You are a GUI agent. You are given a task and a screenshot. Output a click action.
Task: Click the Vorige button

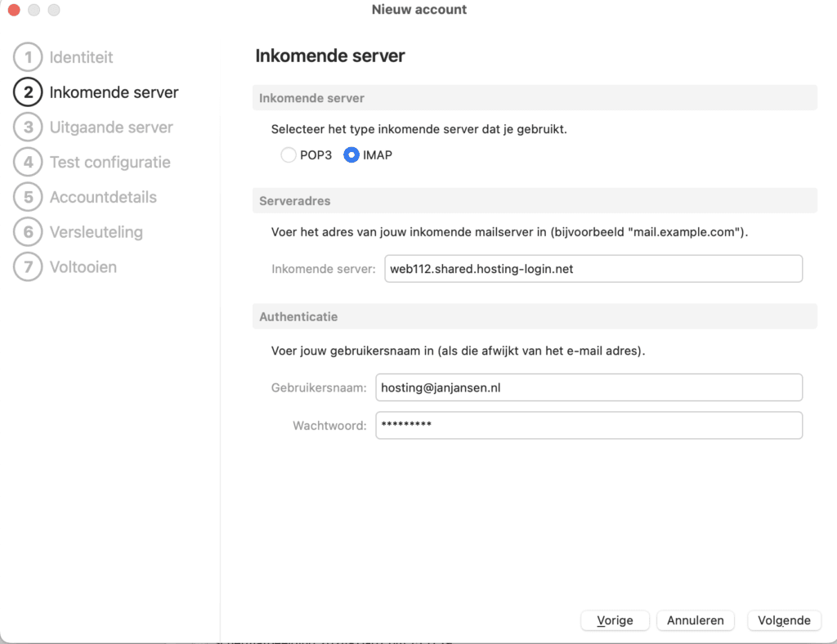coord(615,620)
